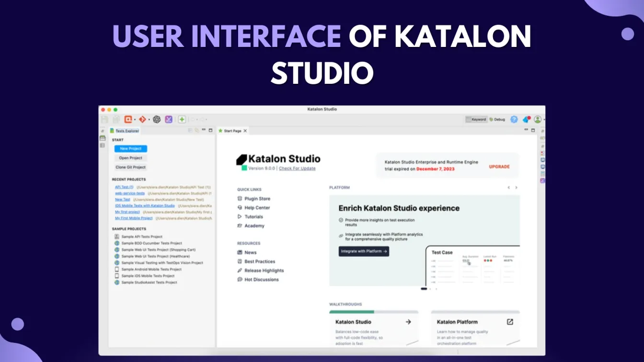Go to previous platform banner slide
This screenshot has height=362, width=644.
(508, 188)
